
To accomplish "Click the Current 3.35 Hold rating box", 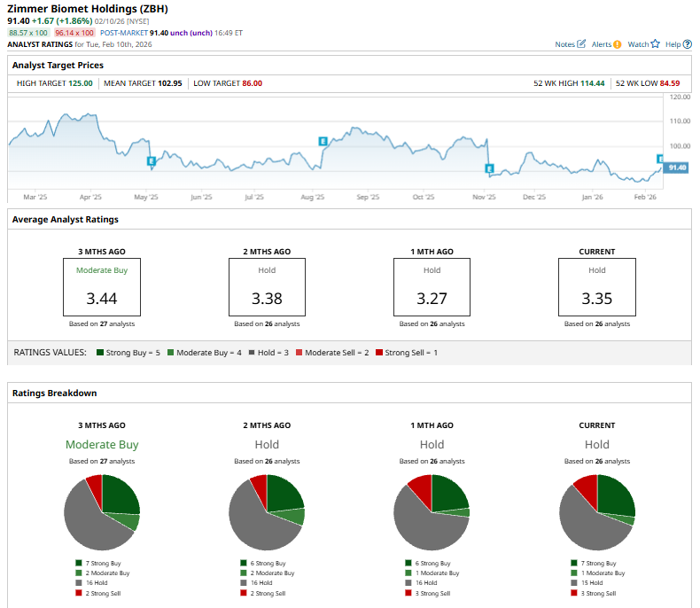I will 596,287.
